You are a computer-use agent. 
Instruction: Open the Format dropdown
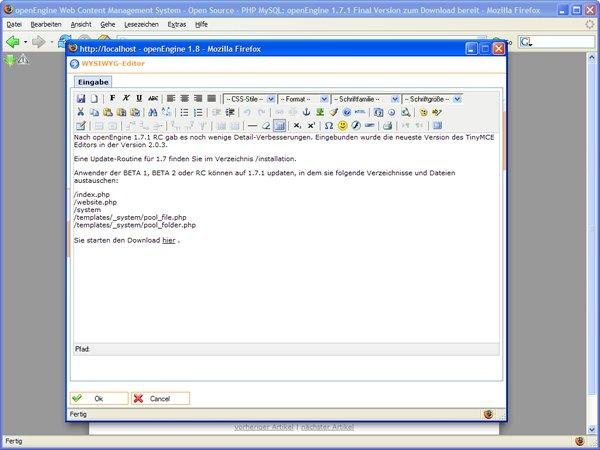click(x=303, y=99)
